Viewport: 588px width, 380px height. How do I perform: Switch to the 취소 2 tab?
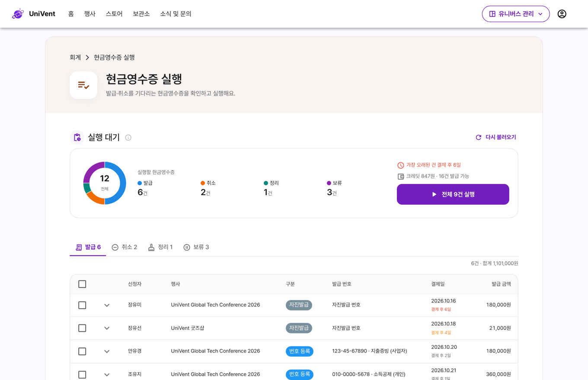pos(124,247)
